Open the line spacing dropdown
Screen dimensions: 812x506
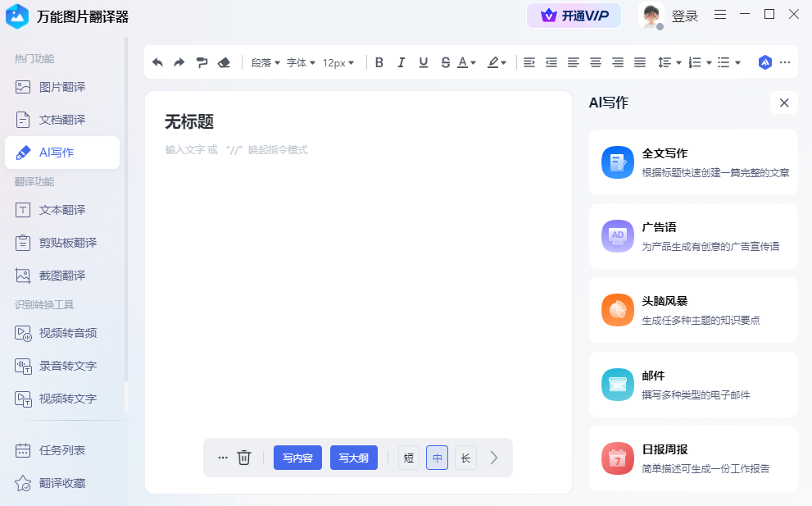coord(668,62)
